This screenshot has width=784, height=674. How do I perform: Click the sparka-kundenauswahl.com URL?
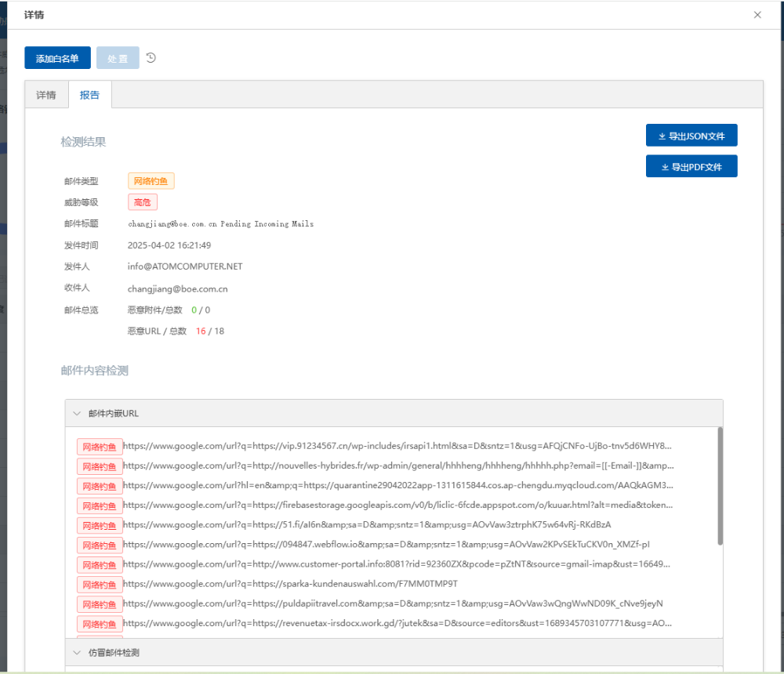[290, 584]
